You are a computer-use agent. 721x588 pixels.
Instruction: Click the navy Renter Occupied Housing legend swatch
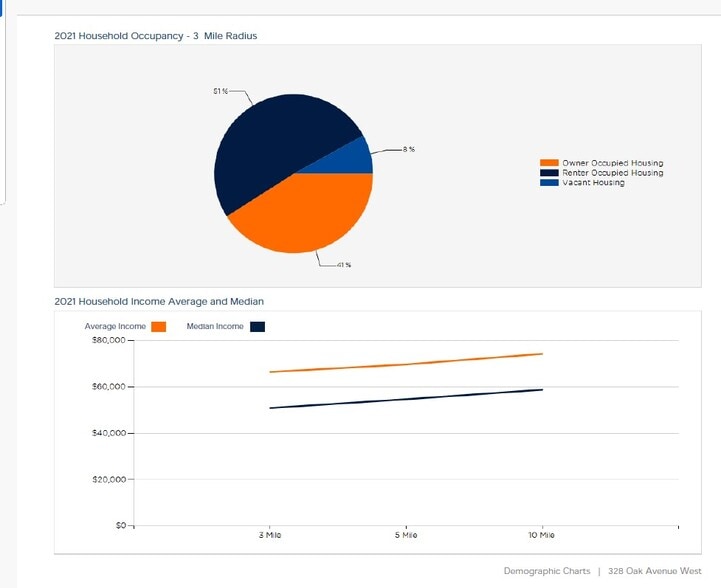549,173
